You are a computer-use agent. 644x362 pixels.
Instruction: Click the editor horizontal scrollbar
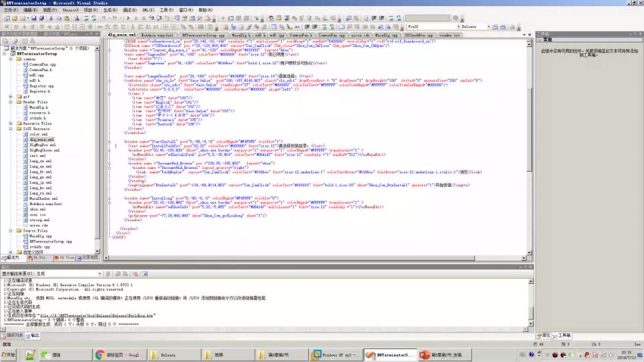click(315, 258)
